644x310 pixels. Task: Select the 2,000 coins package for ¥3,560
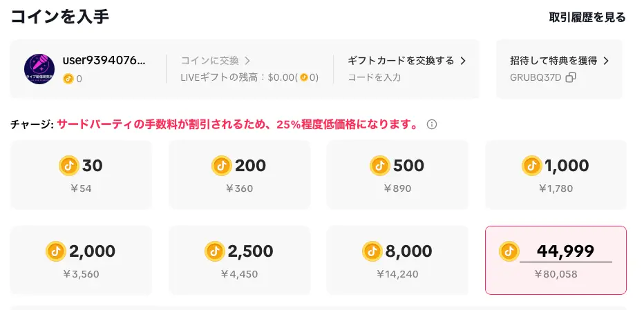pyautogui.click(x=81, y=260)
